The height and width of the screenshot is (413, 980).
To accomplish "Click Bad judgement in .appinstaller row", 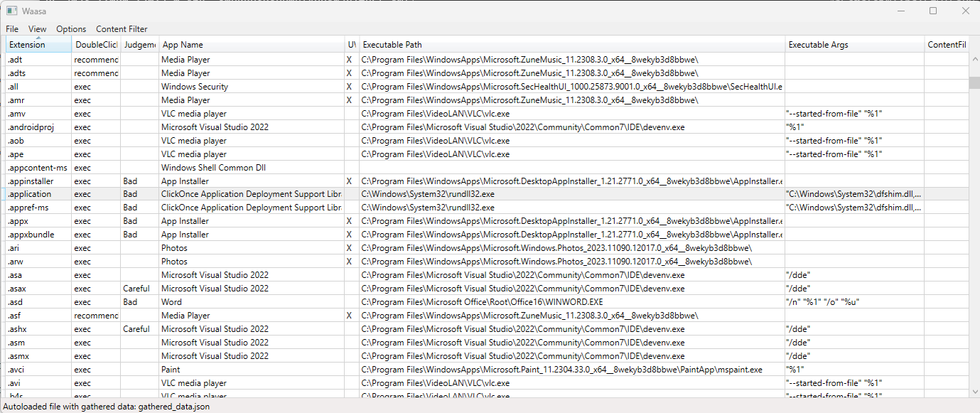I will point(139,181).
